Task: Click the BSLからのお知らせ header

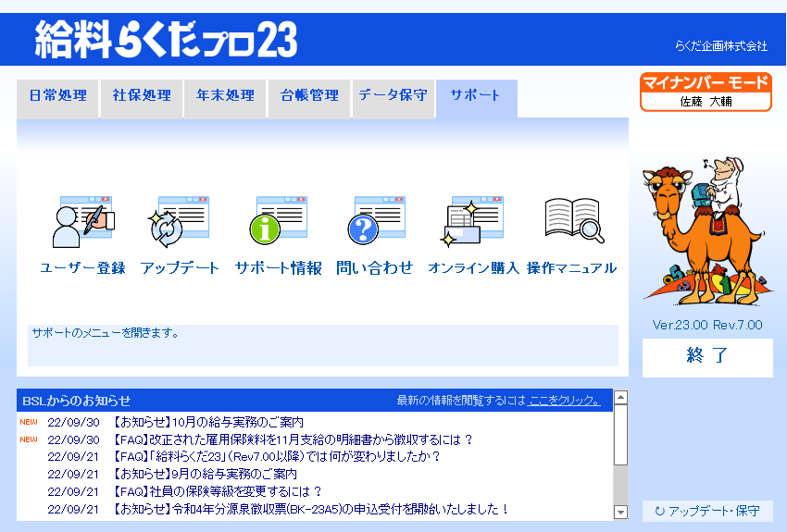Action: [x=76, y=401]
